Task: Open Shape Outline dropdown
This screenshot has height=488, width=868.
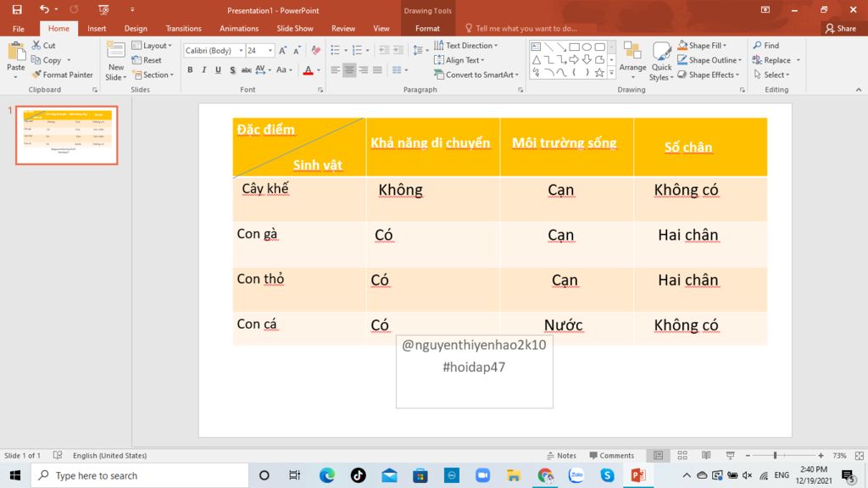Action: [x=709, y=60]
